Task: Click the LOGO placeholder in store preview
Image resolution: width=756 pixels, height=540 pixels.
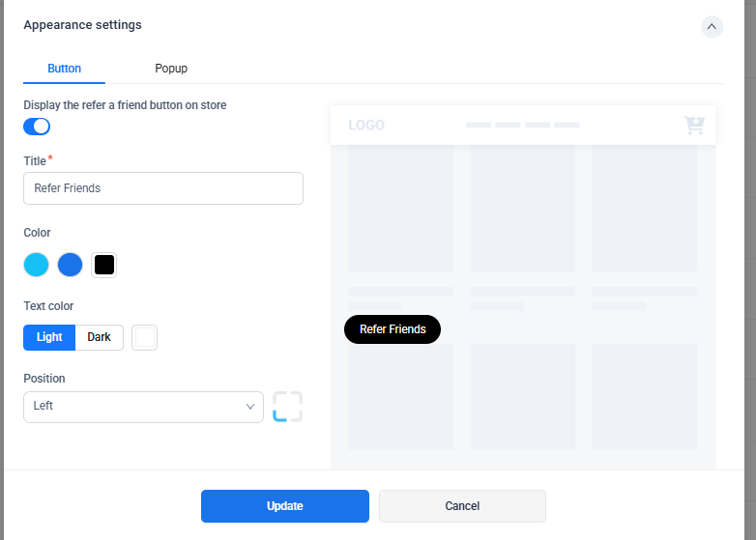Action: 366,126
